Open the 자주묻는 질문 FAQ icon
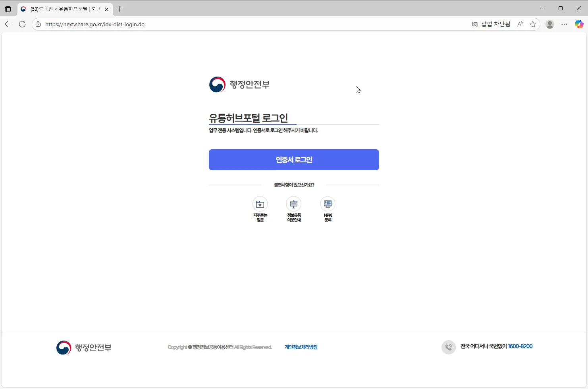This screenshot has height=389, width=588. click(x=260, y=204)
